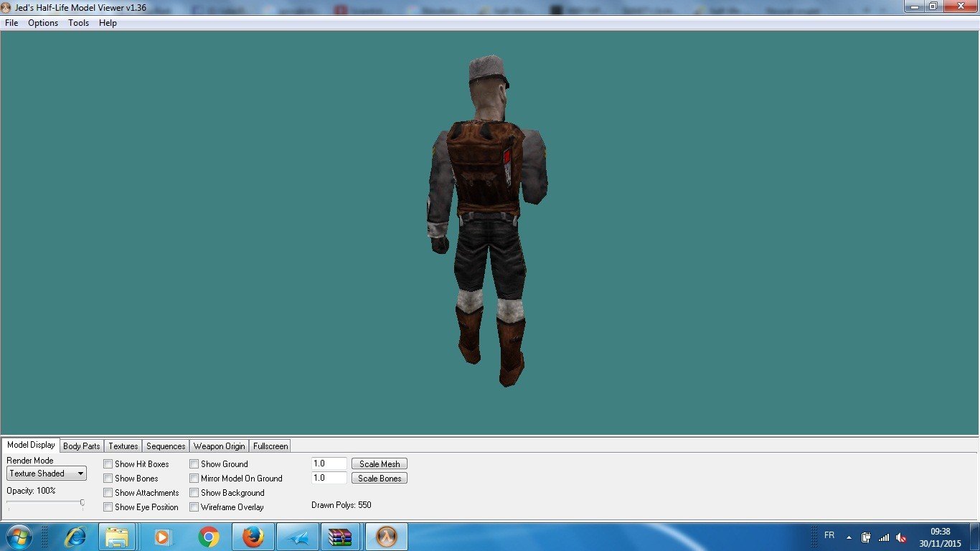Viewport: 980px width, 551px height.
Task: Open the network signal tray icon
Action: click(x=884, y=537)
